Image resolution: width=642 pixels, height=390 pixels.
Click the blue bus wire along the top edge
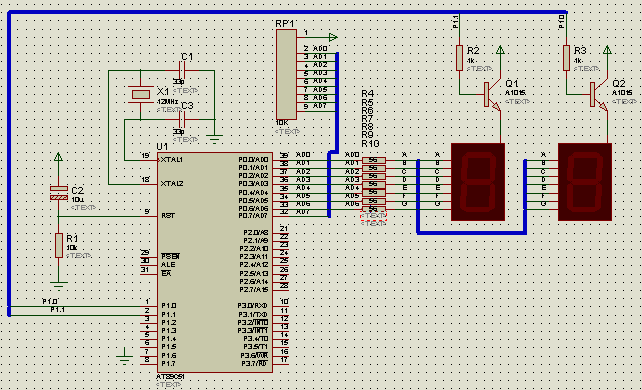287,12
